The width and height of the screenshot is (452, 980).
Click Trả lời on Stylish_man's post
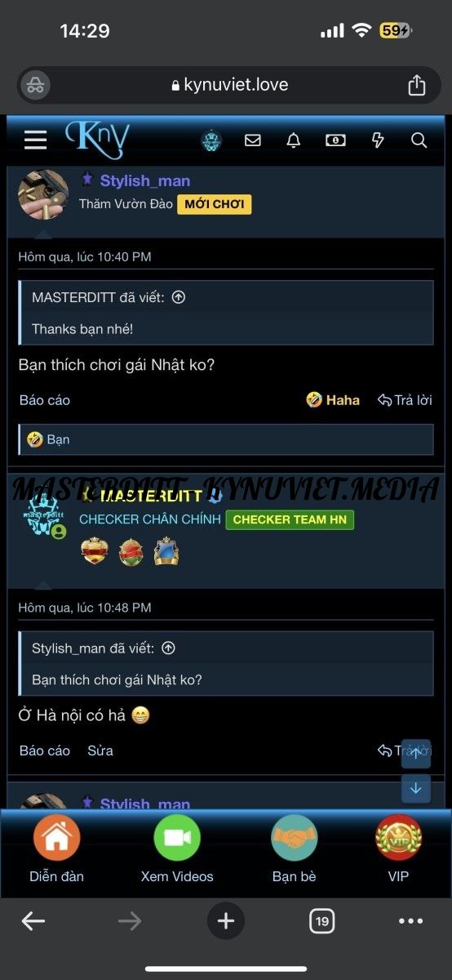405,400
